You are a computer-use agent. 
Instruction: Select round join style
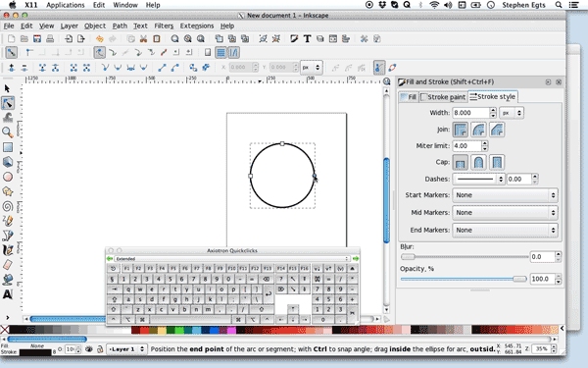coord(478,130)
